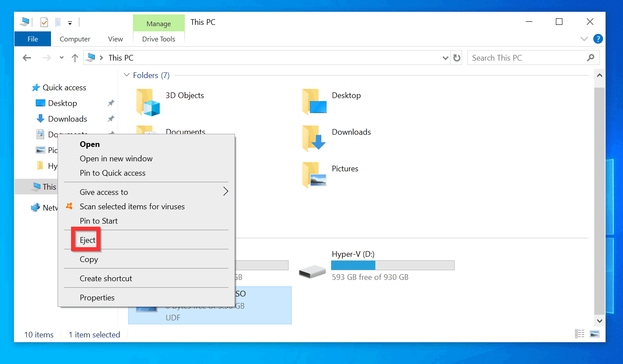
Task: Select the Large thumbnails view icon in the status bar
Action: tap(595, 333)
